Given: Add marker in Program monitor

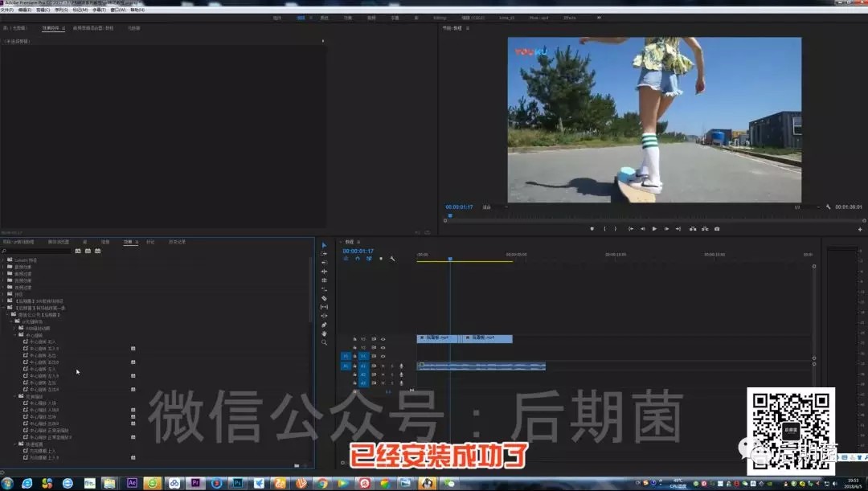Looking at the screenshot, I should click(592, 228).
